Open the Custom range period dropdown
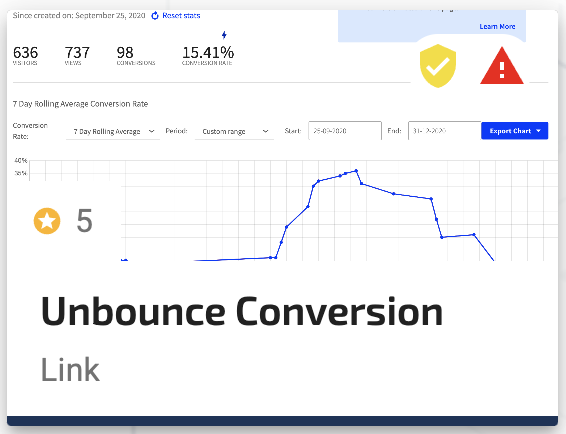 [x=234, y=131]
